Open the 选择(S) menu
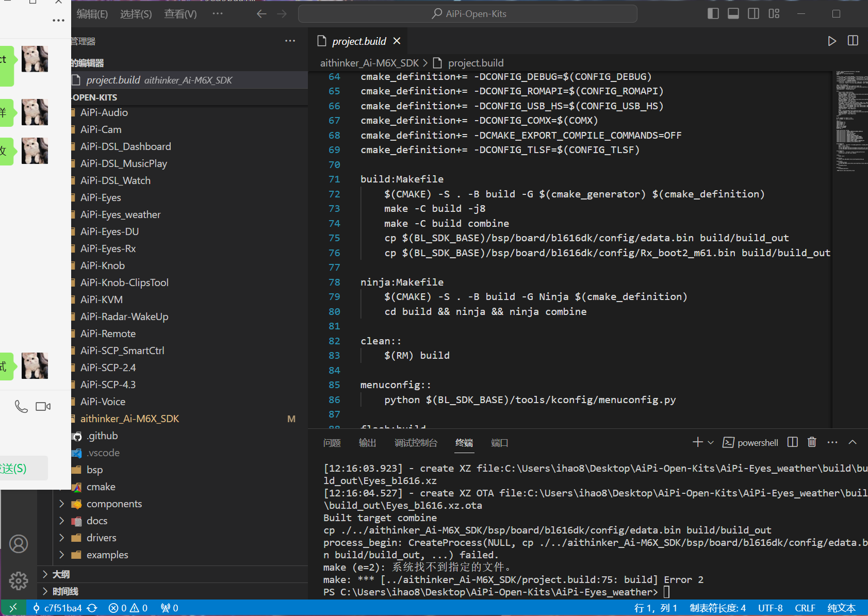Screen dimensions: 868x616 [136, 14]
